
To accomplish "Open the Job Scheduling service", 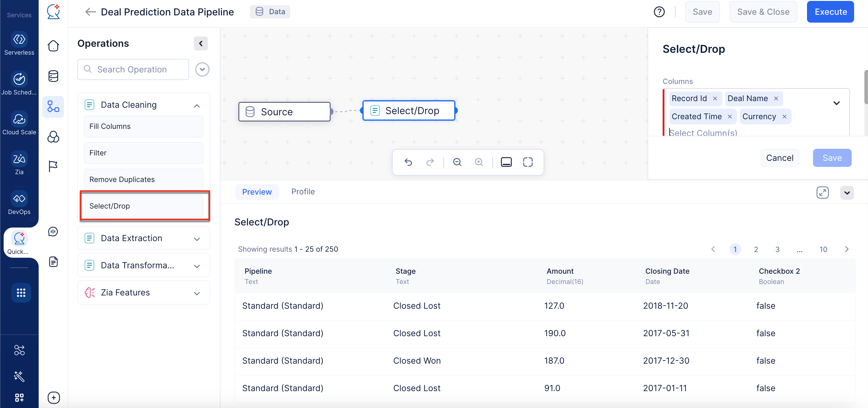I will [19, 84].
